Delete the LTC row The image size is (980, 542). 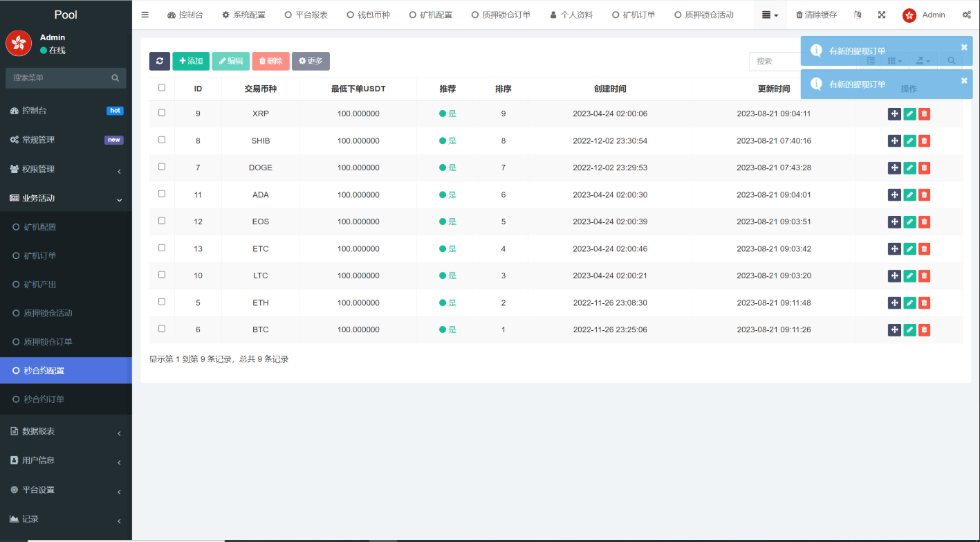924,275
